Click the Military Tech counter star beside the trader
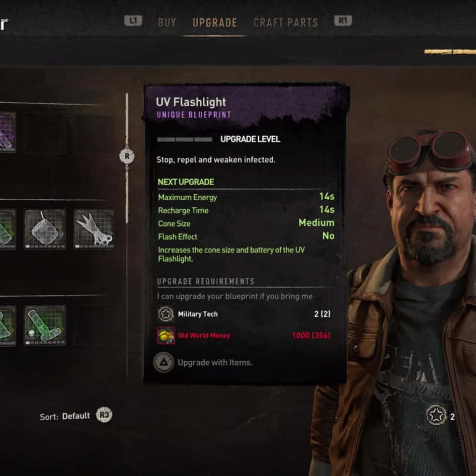476x476 pixels. click(436, 415)
